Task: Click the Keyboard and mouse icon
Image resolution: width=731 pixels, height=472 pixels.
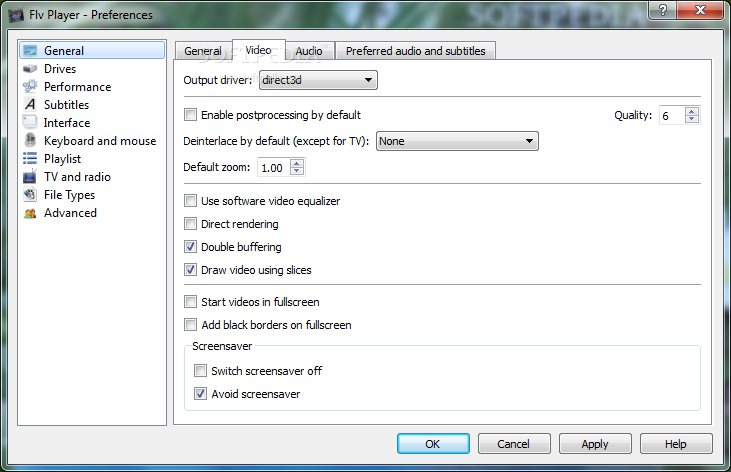Action: pyautogui.click(x=30, y=140)
